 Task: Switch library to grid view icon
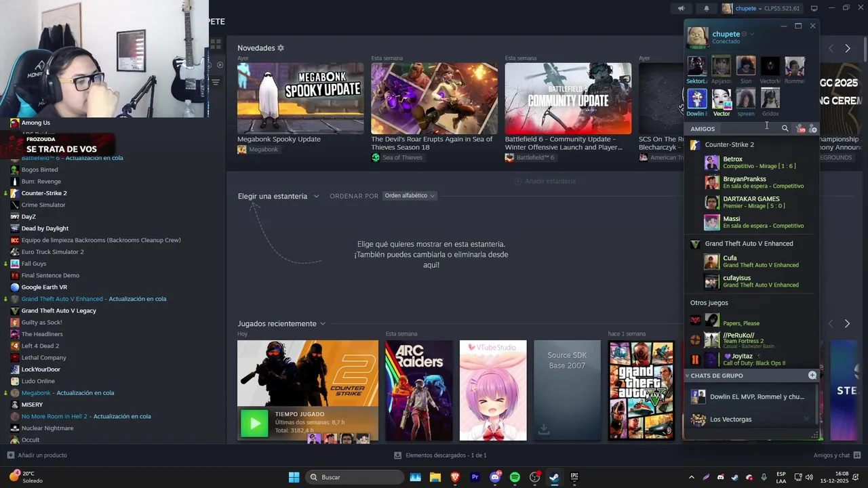click(216, 44)
